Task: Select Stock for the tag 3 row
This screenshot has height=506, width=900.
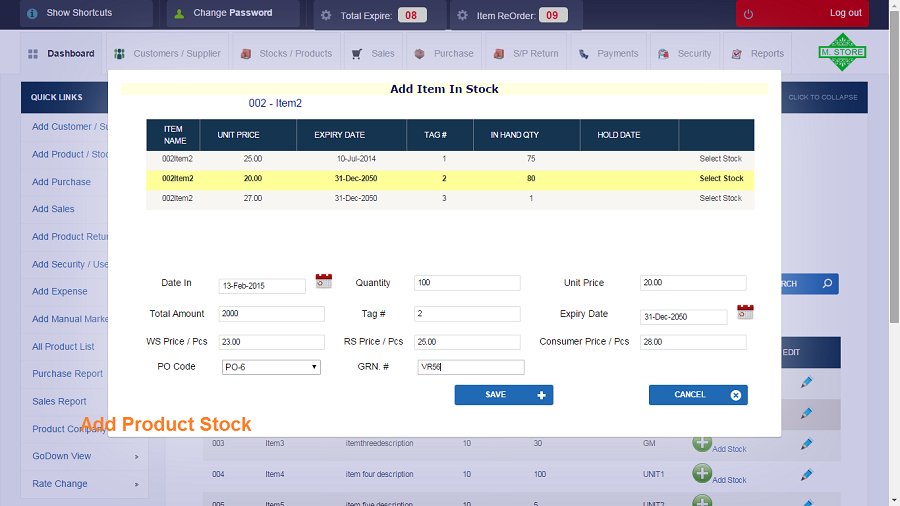Action: [720, 198]
